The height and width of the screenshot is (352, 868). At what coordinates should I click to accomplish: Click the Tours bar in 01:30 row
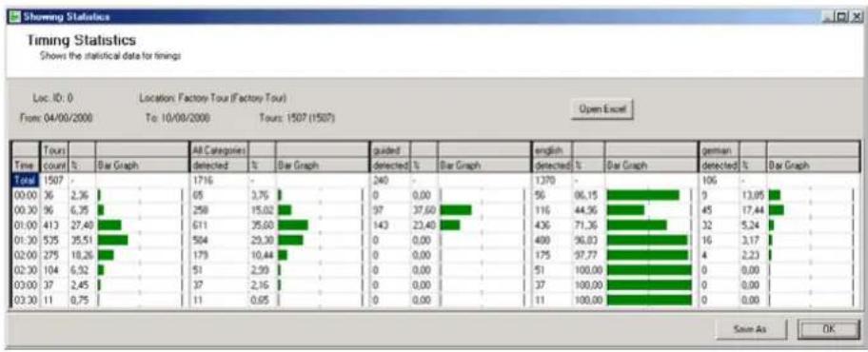click(113, 240)
